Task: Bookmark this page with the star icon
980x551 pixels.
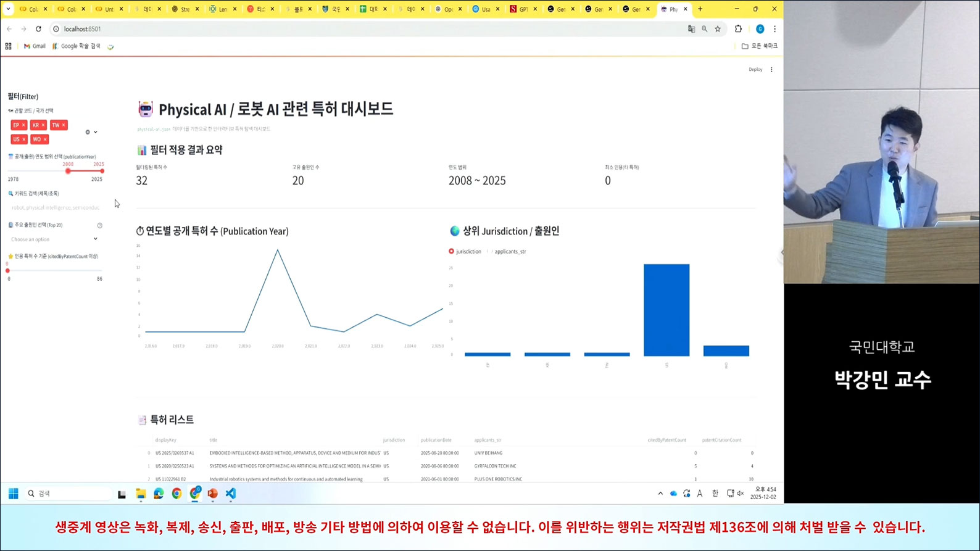Action: 718,29
